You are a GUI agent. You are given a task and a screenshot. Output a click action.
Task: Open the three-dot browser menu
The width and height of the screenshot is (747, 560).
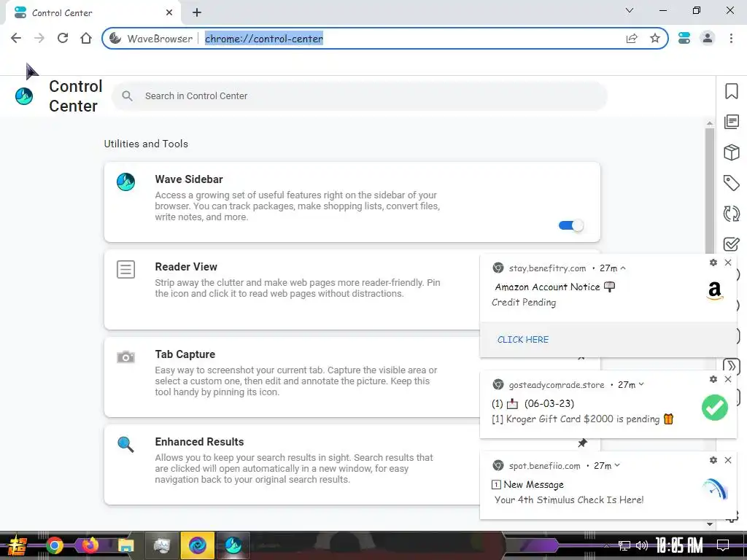coord(731,38)
